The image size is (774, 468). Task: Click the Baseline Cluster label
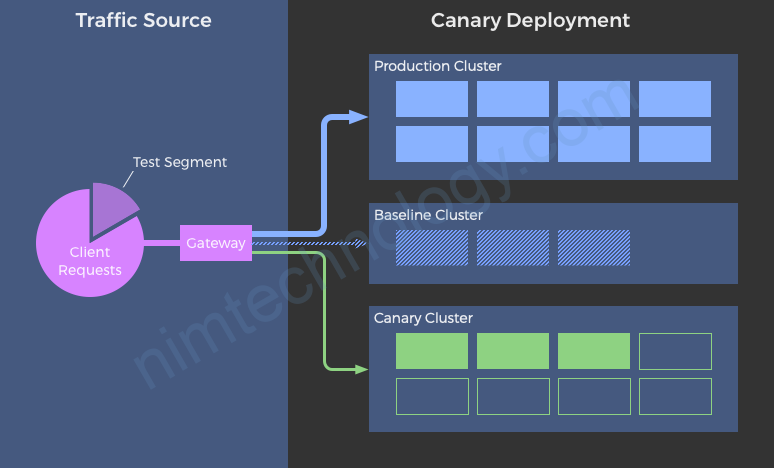[428, 215]
